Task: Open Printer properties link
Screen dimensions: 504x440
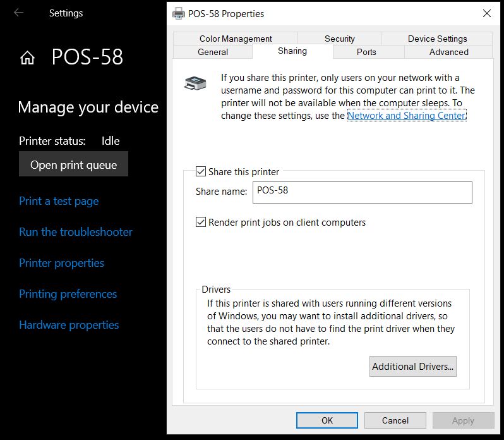Action: tap(61, 263)
